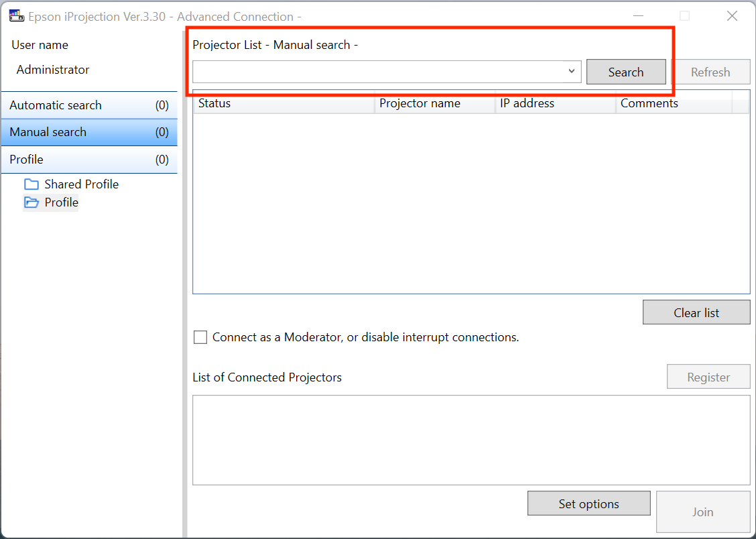
Task: Click the Refresh button
Action: tap(710, 72)
